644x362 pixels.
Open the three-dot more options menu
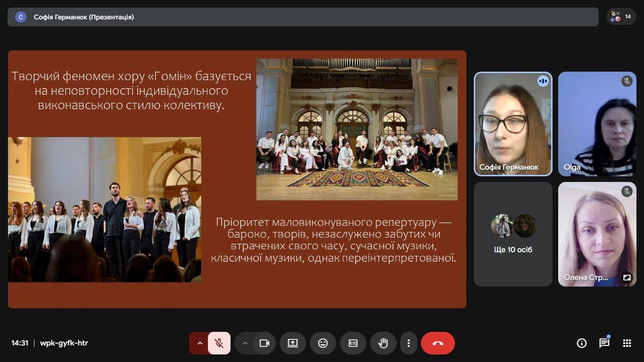click(x=409, y=343)
